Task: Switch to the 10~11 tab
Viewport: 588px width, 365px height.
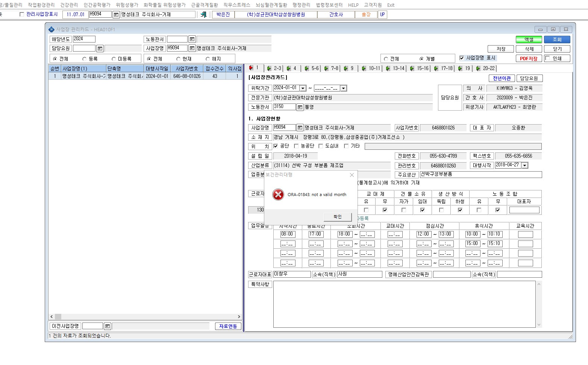Action: 370,68
